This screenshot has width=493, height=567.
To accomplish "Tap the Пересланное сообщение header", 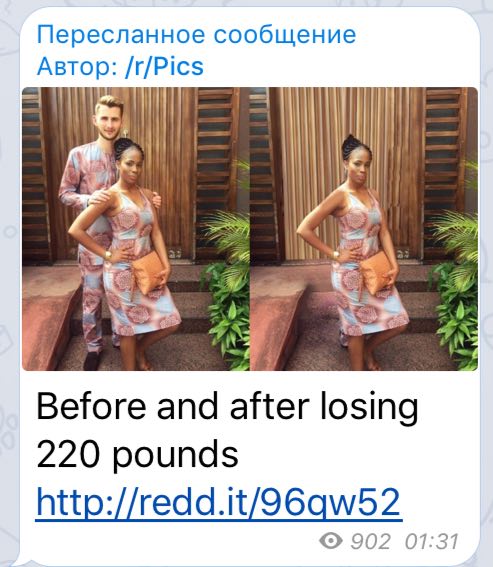I will (196, 35).
